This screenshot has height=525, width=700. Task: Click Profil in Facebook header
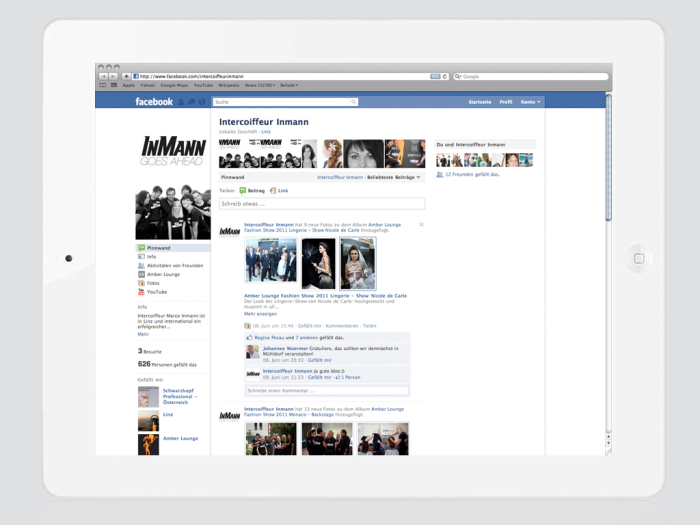coord(506,102)
